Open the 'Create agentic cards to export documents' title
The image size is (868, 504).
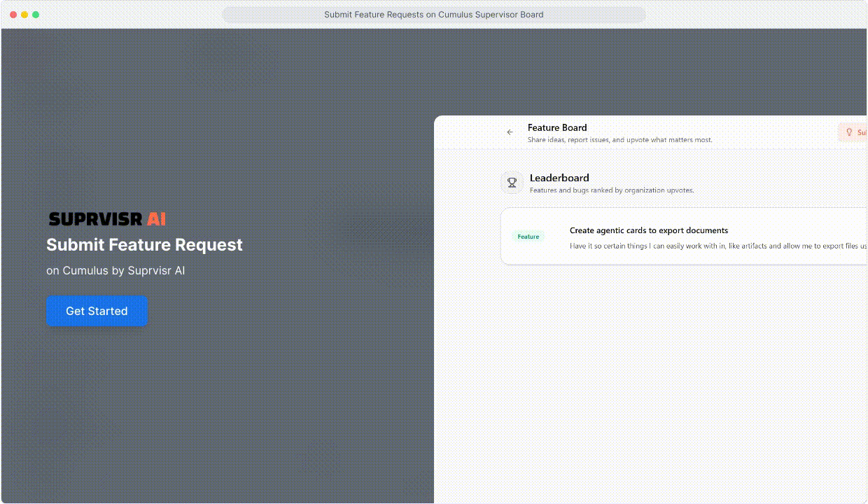(648, 230)
